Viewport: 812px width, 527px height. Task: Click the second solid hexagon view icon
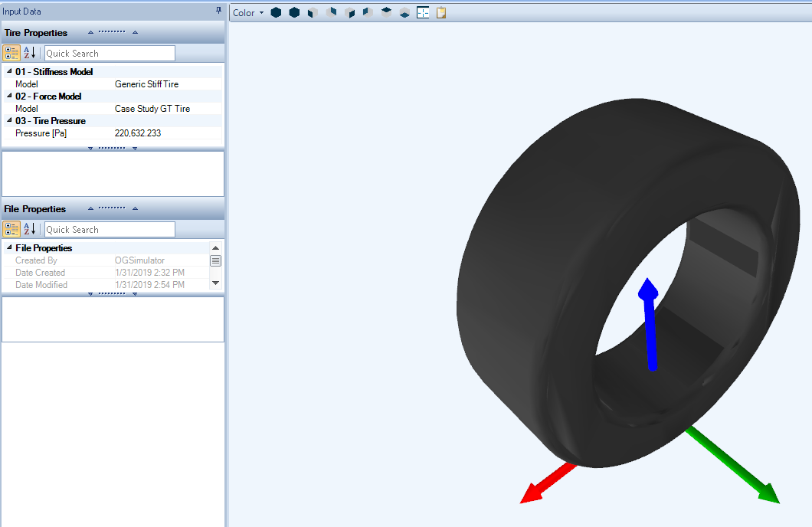tap(294, 12)
